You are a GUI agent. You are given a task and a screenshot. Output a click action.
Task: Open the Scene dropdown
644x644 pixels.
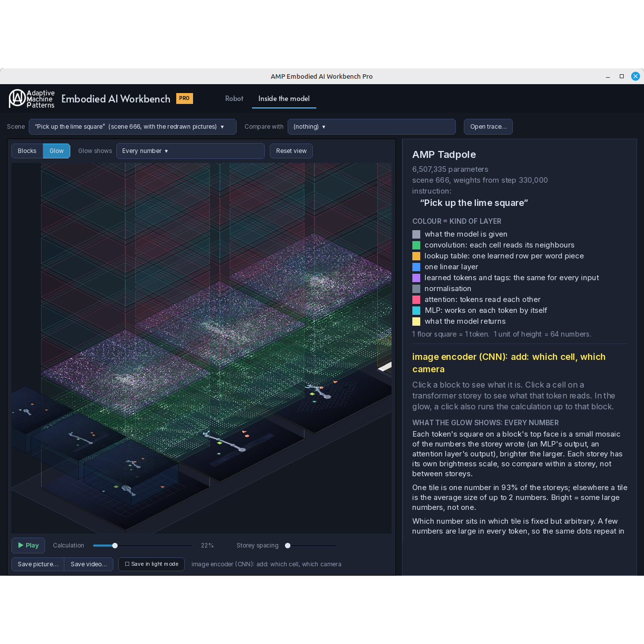click(133, 127)
